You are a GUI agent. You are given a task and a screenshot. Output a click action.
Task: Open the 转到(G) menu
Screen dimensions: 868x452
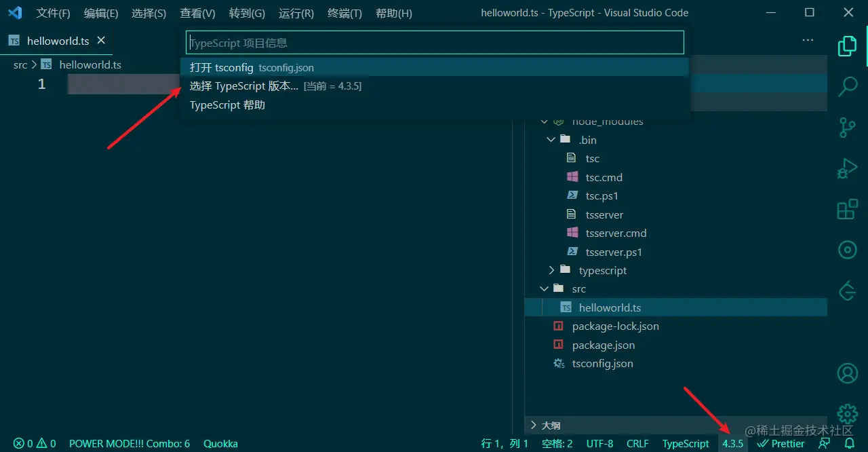click(x=247, y=13)
